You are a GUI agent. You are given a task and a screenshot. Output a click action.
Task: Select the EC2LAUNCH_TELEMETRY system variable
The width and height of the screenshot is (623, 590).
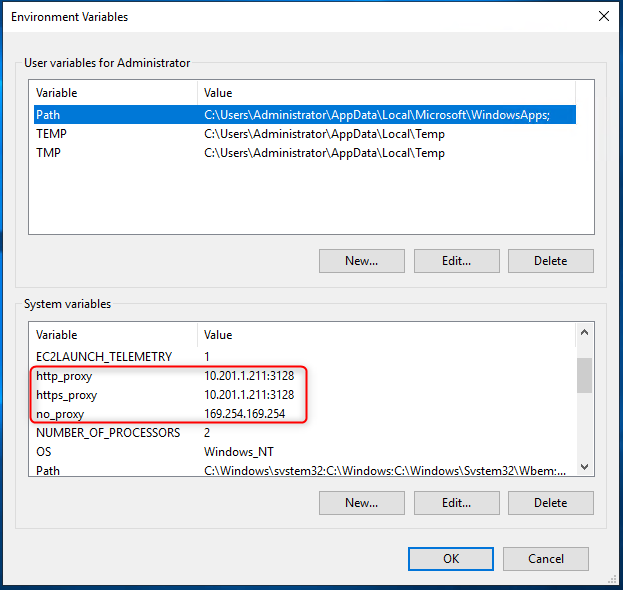click(x=305, y=357)
